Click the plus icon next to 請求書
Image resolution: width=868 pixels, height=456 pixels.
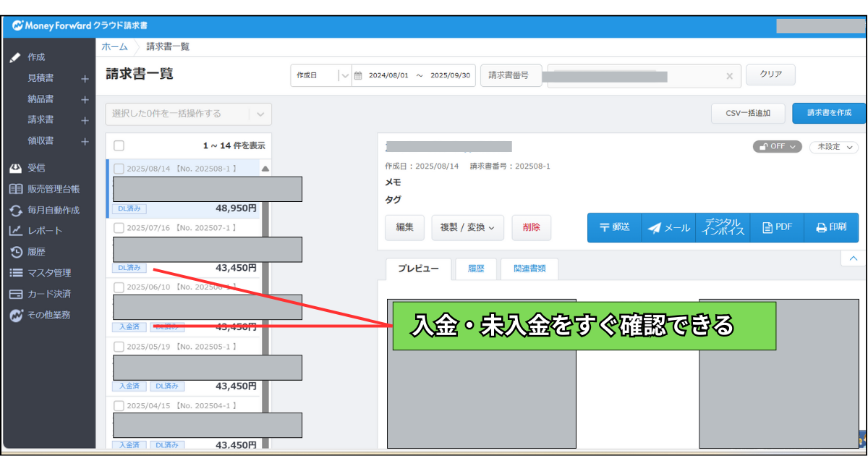[x=85, y=120]
